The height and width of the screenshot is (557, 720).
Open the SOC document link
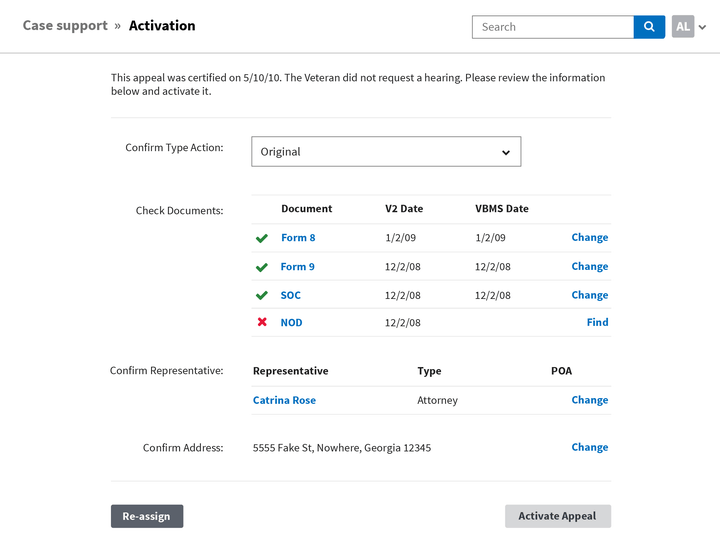click(x=291, y=295)
